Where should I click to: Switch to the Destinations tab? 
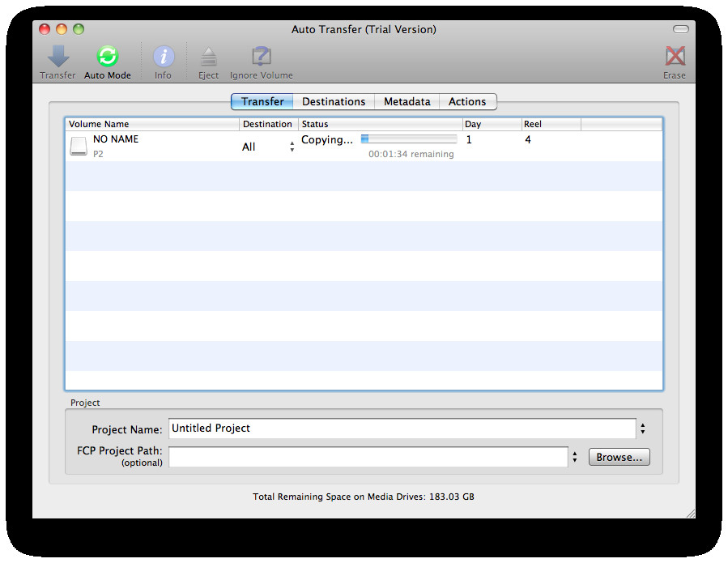coord(334,102)
